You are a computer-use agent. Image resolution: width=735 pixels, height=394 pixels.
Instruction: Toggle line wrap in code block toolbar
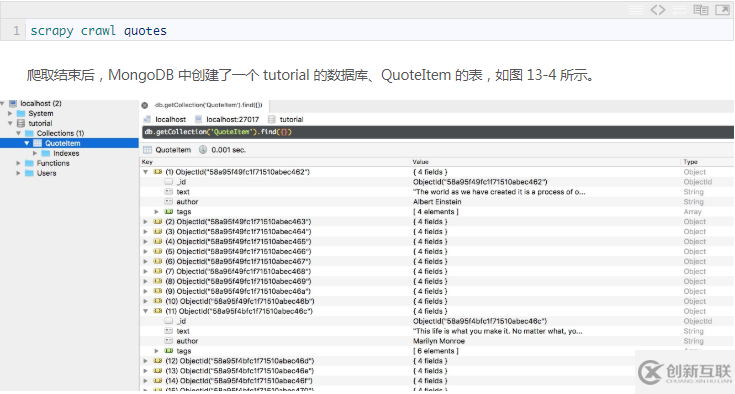coord(679,10)
